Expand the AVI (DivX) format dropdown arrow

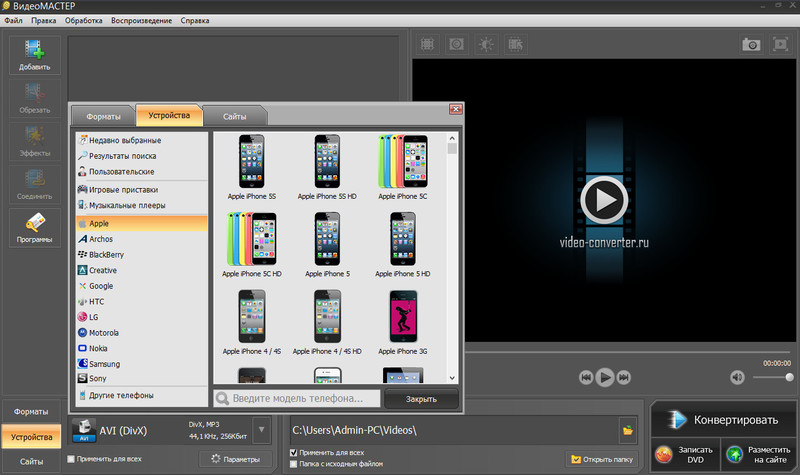click(x=261, y=430)
